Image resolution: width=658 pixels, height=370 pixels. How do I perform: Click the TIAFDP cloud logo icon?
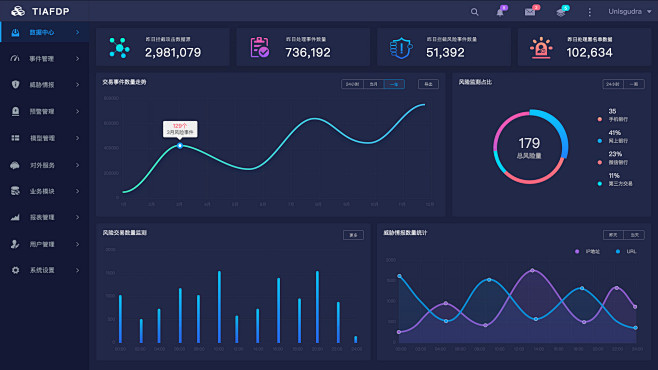[18, 11]
